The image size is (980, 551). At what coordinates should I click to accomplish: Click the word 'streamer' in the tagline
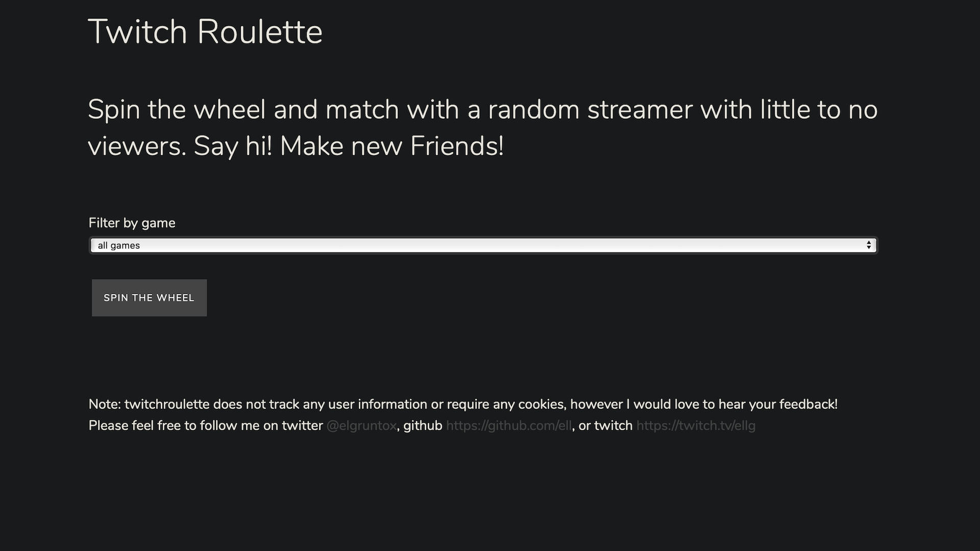[x=640, y=110]
